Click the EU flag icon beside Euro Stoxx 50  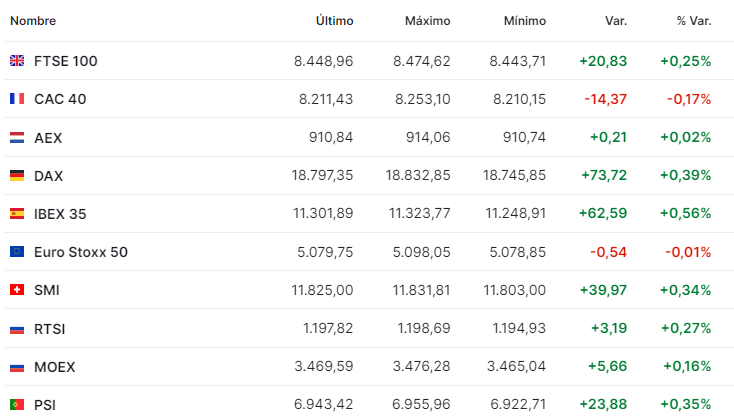point(17,252)
